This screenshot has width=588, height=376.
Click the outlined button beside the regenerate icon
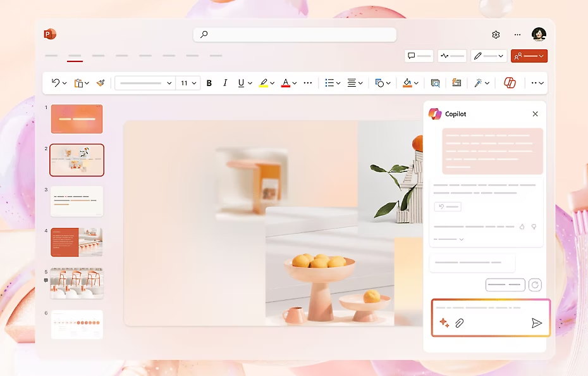tap(505, 285)
